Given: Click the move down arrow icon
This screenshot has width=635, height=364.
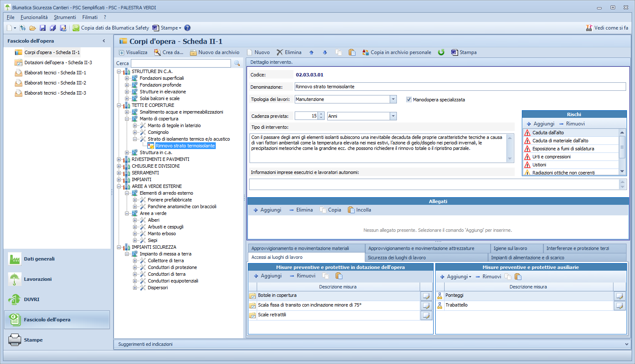Looking at the screenshot, I should (325, 52).
